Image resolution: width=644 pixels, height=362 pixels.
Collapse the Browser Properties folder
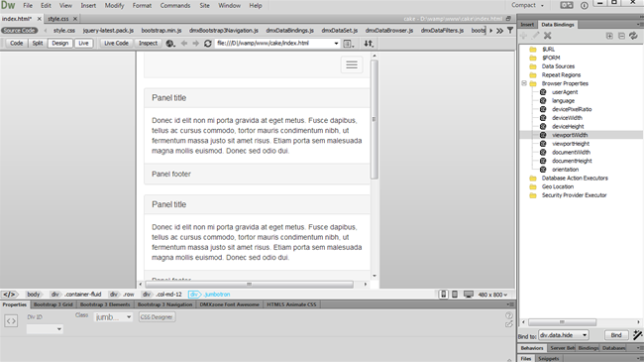(524, 83)
